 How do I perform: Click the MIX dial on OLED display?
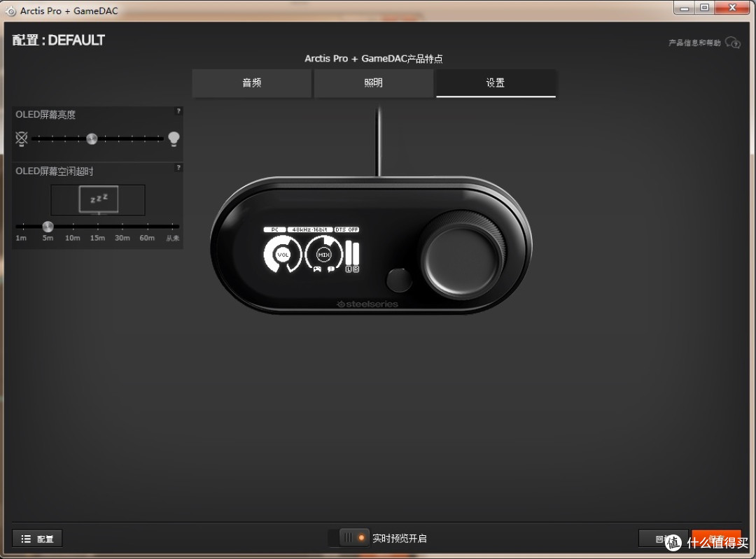323,255
